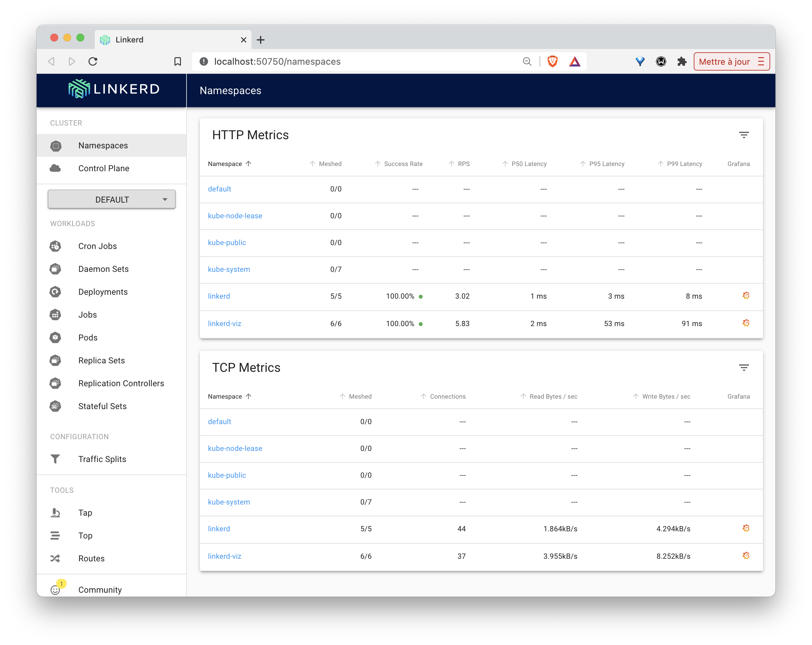Select the Linkerd browser tab
812x645 pixels.
tap(173, 40)
